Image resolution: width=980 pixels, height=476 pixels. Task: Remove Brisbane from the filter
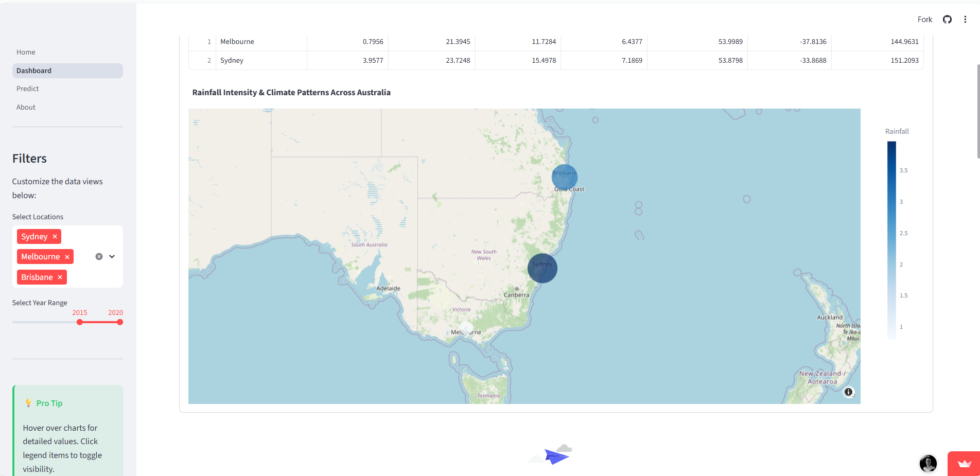point(60,277)
